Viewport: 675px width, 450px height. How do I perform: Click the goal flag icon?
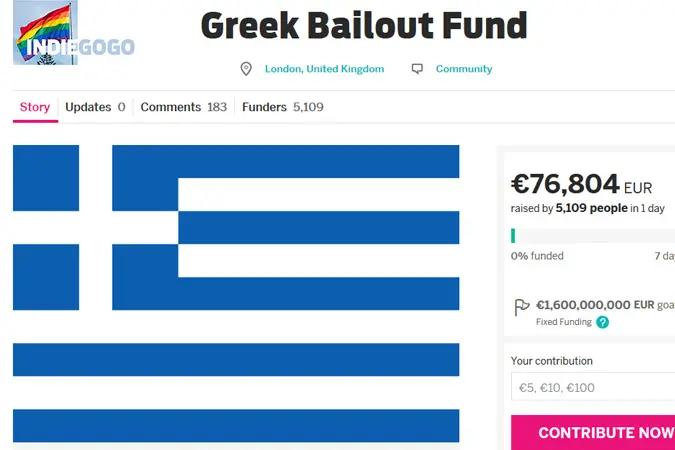click(x=521, y=307)
